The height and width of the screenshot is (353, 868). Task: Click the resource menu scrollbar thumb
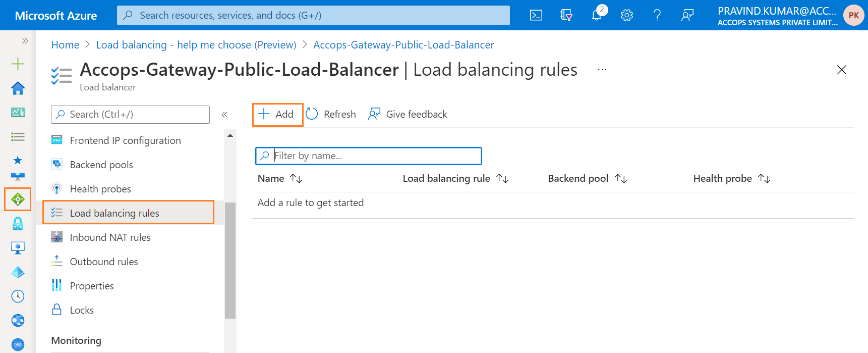(x=230, y=260)
